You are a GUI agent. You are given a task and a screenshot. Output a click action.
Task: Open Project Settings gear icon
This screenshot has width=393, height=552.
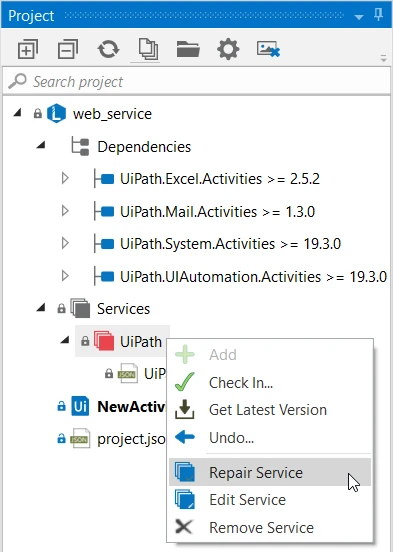(228, 49)
